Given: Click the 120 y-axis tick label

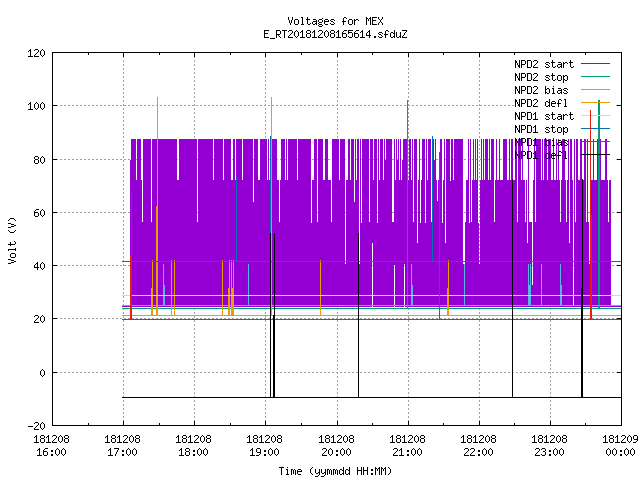Looking at the screenshot, I should [x=36, y=53].
